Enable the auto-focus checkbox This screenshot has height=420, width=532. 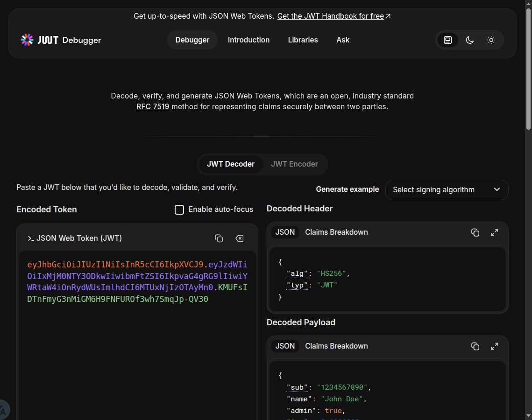point(179,210)
